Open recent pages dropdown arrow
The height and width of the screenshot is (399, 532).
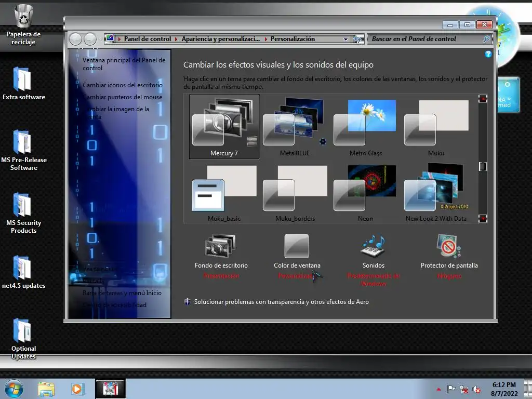pyautogui.click(x=100, y=39)
